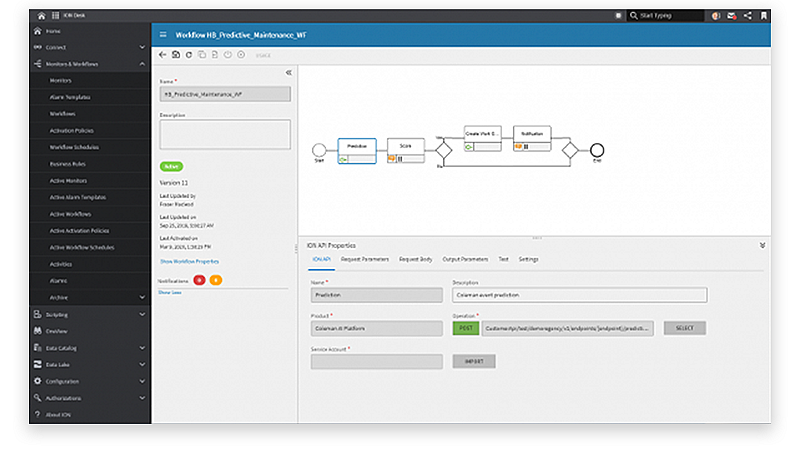Viewport: 800px width, 459px height.
Task: Open Activities in the sidebar
Action: tap(90, 264)
